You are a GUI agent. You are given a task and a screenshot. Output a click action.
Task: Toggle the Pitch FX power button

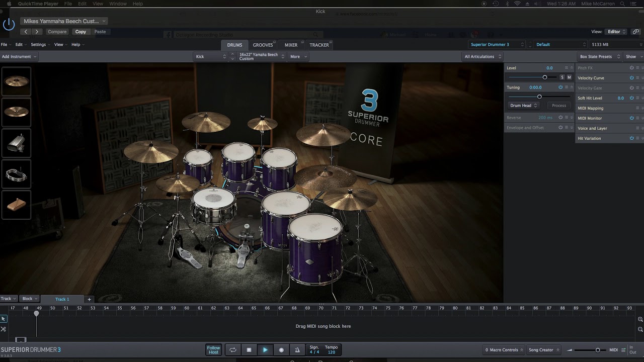pos(631,68)
